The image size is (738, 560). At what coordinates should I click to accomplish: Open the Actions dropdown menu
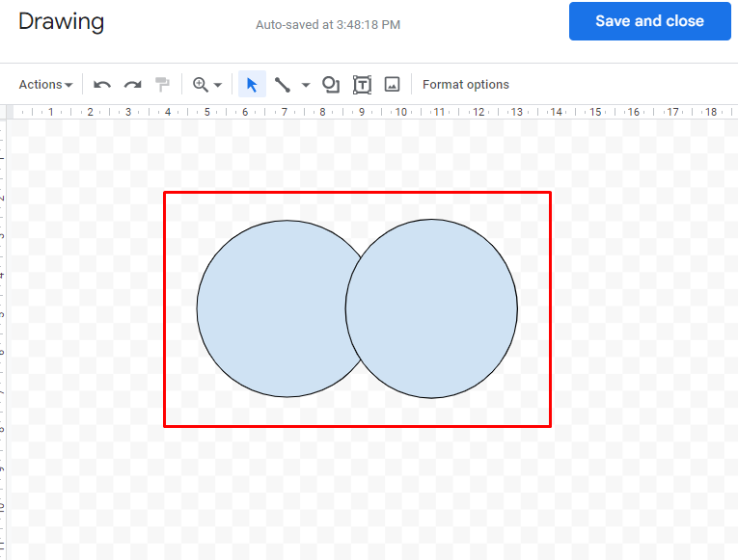(x=45, y=85)
